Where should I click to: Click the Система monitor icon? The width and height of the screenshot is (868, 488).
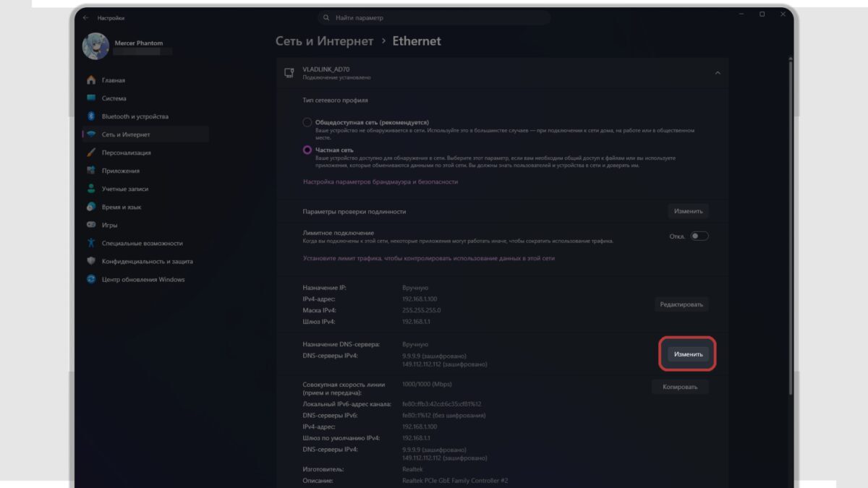pos(91,98)
